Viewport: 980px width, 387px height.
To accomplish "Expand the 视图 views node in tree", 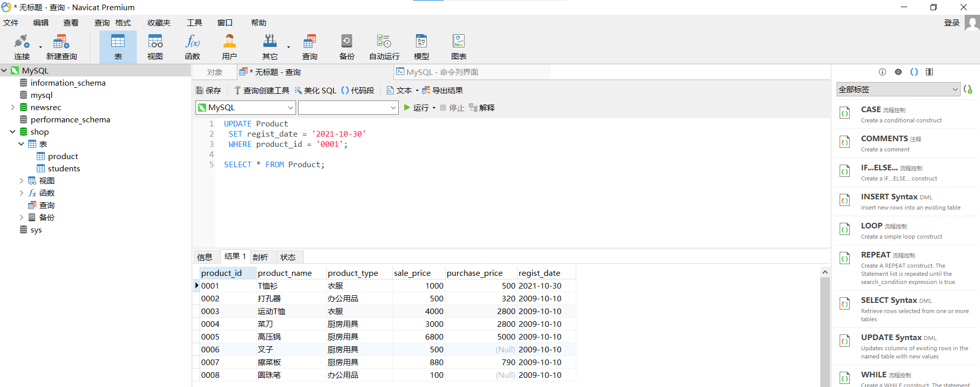I will (x=21, y=181).
